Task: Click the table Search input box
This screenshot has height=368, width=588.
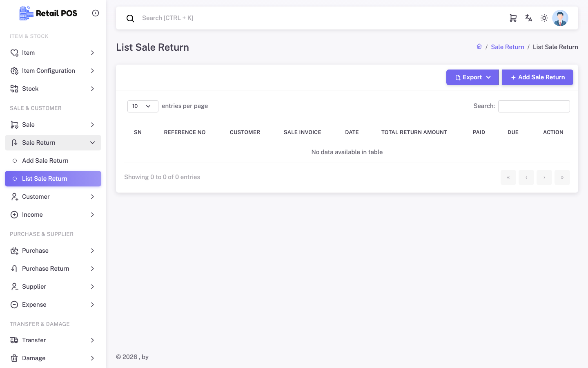Action: tap(534, 106)
